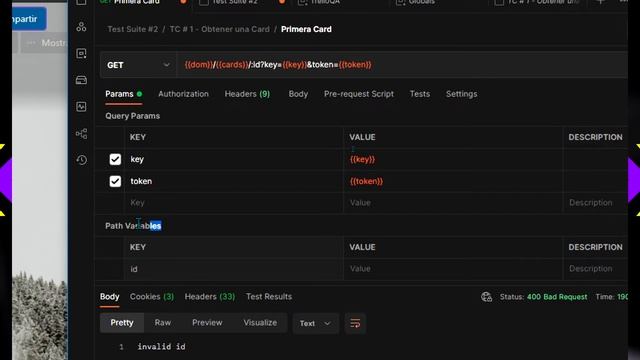Image resolution: width=640 pixels, height=360 pixels.
Task: Open the Environments icon in the sidebar
Action: 81,53
